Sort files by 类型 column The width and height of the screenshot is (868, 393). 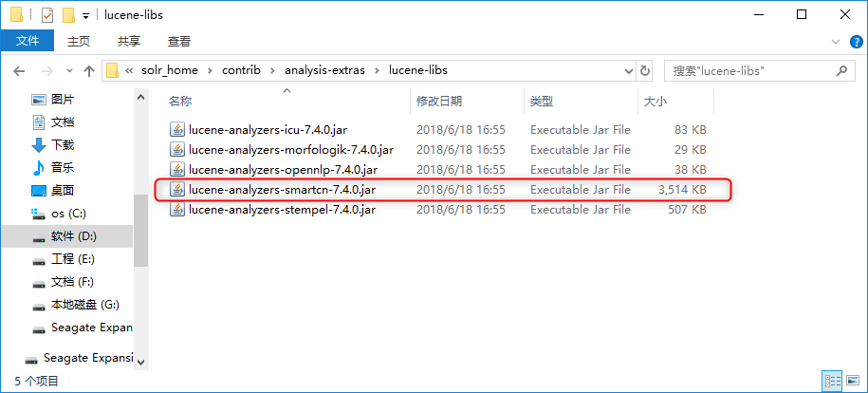[x=542, y=102]
